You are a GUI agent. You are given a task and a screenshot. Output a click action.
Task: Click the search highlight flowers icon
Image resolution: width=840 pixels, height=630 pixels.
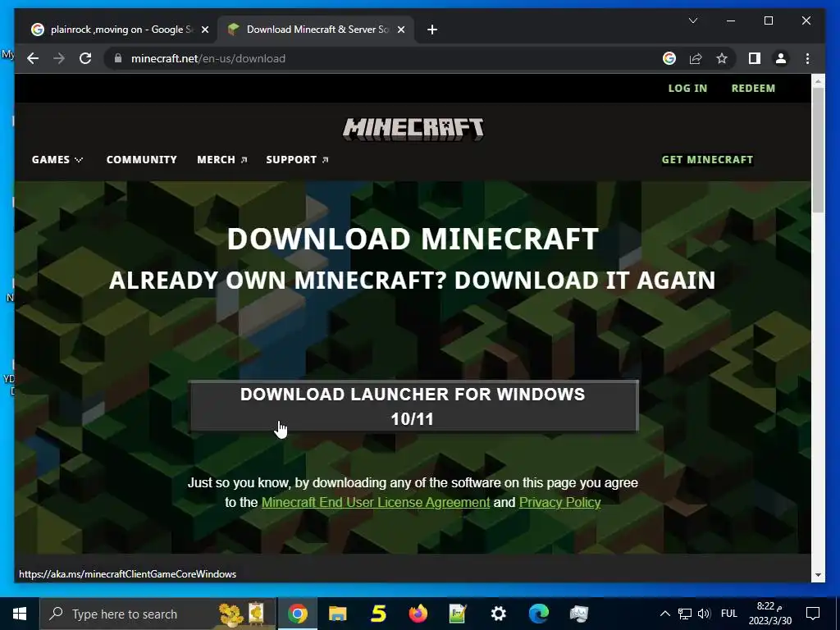(x=243, y=614)
